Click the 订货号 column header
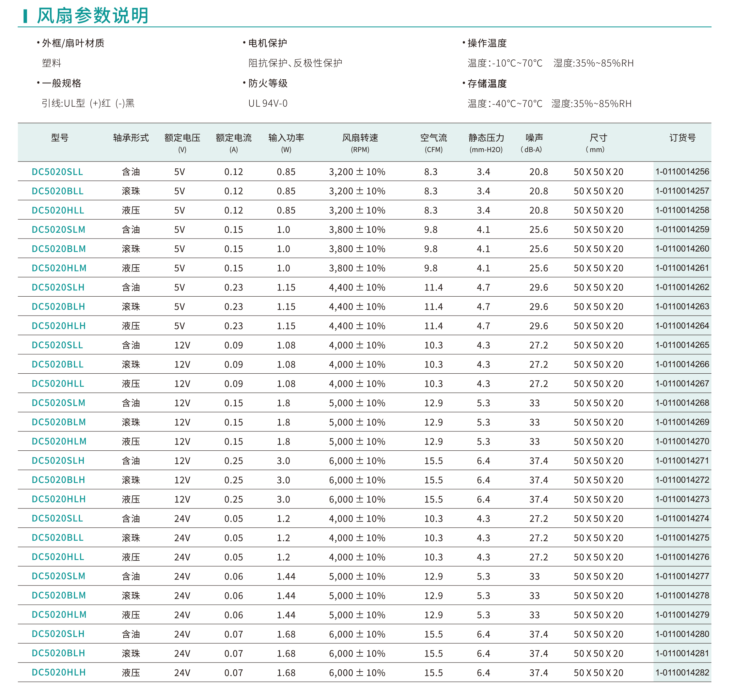This screenshot has height=700, width=733. tap(683, 138)
